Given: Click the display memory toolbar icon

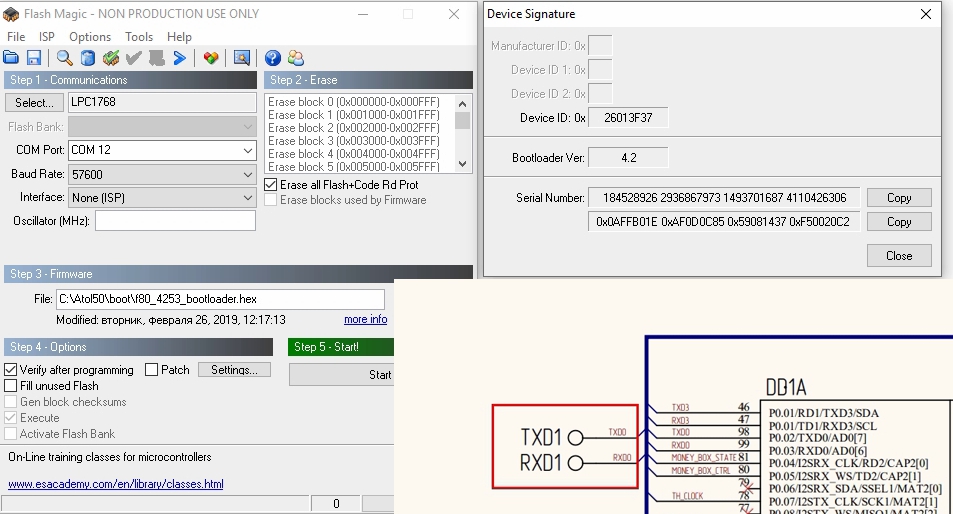Looking at the screenshot, I should pyautogui.click(x=242, y=58).
